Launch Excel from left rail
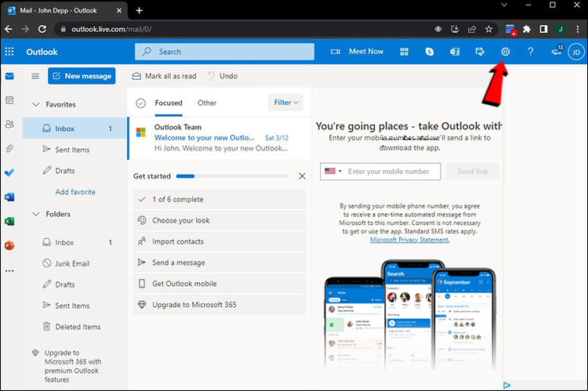 (x=9, y=221)
